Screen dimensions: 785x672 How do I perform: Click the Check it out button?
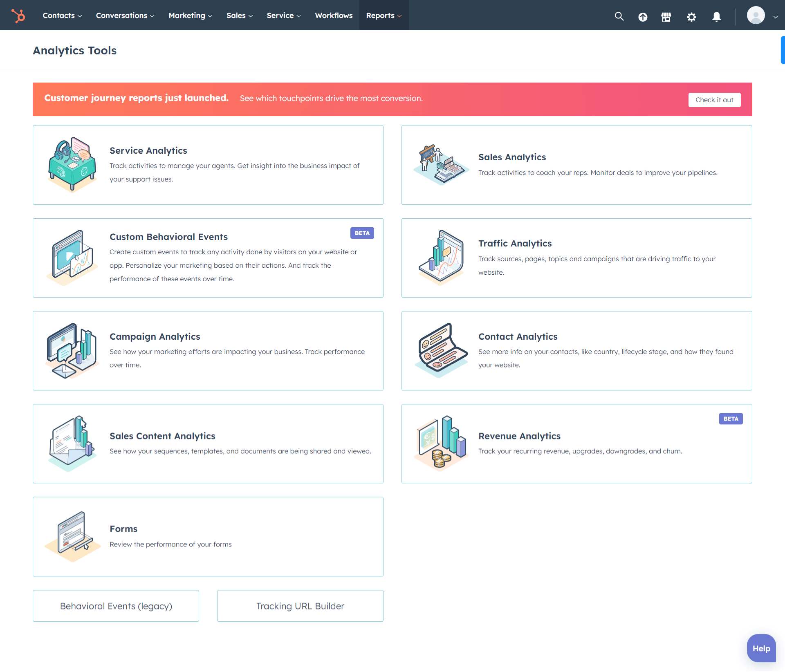(714, 99)
